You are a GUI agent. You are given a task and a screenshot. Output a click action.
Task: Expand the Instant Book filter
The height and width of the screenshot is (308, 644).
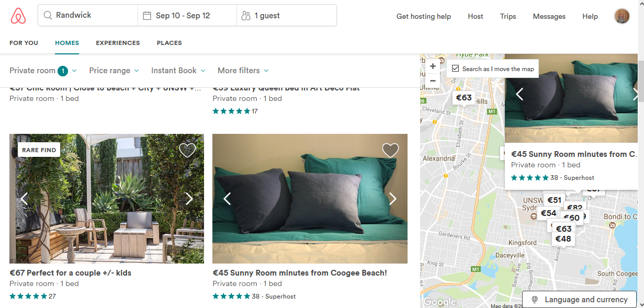pyautogui.click(x=178, y=71)
